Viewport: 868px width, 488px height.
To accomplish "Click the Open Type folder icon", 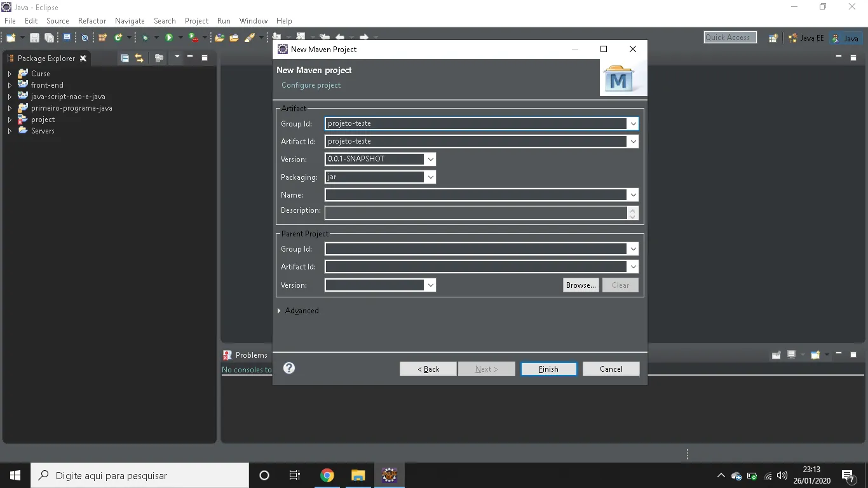I will click(219, 38).
